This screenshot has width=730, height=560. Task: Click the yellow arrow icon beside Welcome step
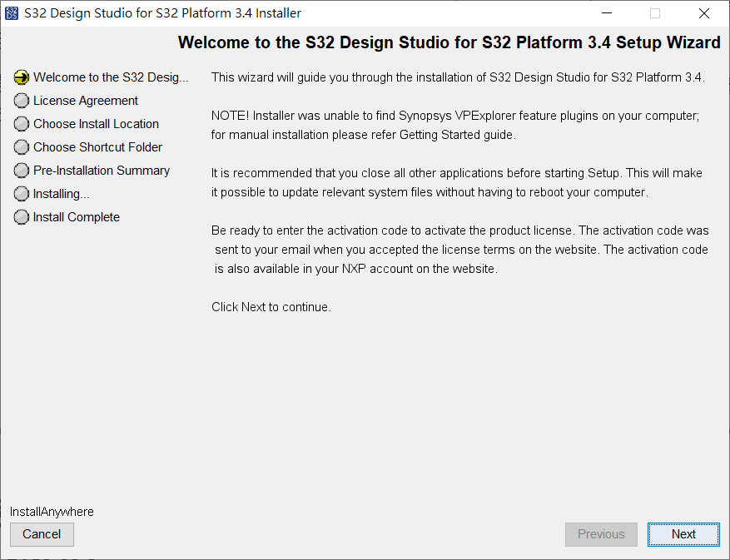(x=22, y=77)
